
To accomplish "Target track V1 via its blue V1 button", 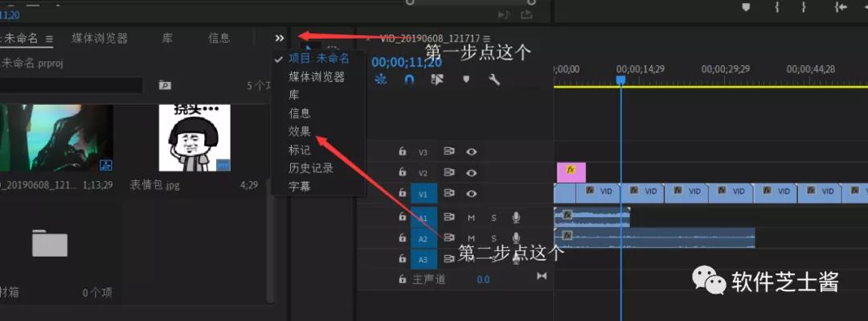I will point(424,194).
